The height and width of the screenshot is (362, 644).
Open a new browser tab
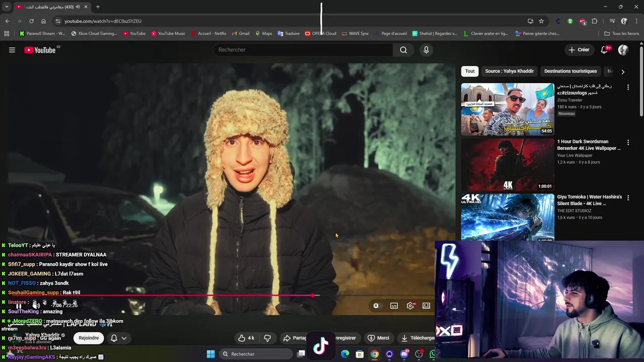[x=98, y=7]
